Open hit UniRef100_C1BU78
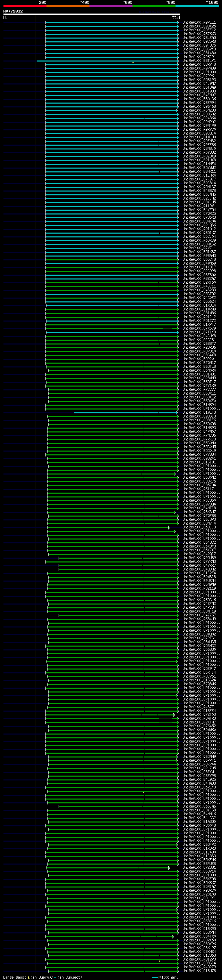 (199, 971)
